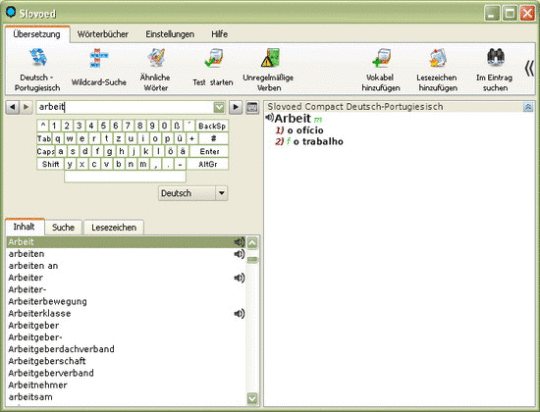This screenshot has width=540, height=412.
Task: Open the Wildcard-Suche tool
Action: click(x=99, y=68)
